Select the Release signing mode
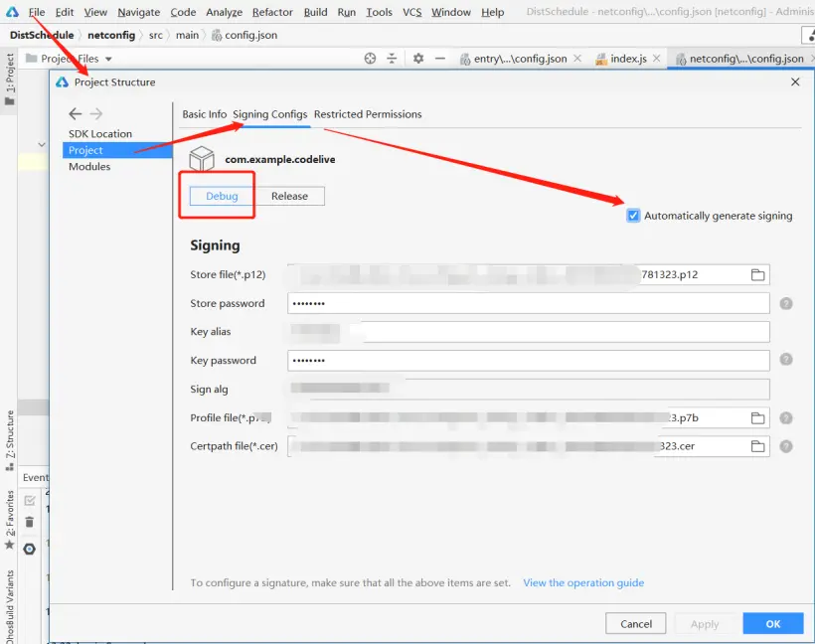 (x=289, y=196)
